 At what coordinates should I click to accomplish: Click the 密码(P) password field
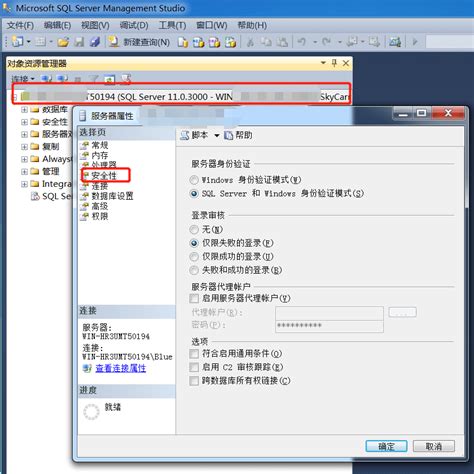(329, 326)
